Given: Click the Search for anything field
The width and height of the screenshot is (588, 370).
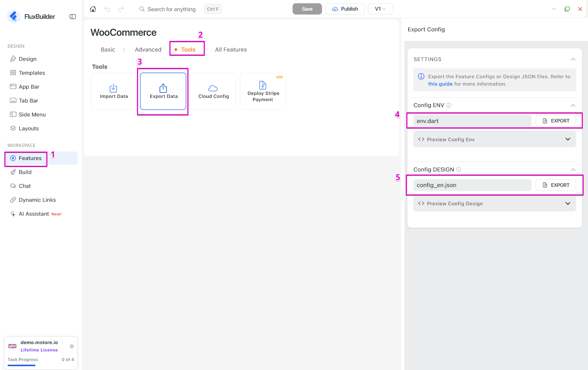Looking at the screenshot, I should pyautogui.click(x=172, y=9).
